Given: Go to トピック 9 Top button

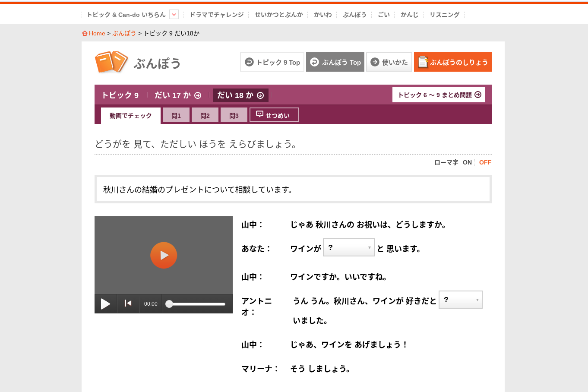Looking at the screenshot, I should pyautogui.click(x=272, y=62).
